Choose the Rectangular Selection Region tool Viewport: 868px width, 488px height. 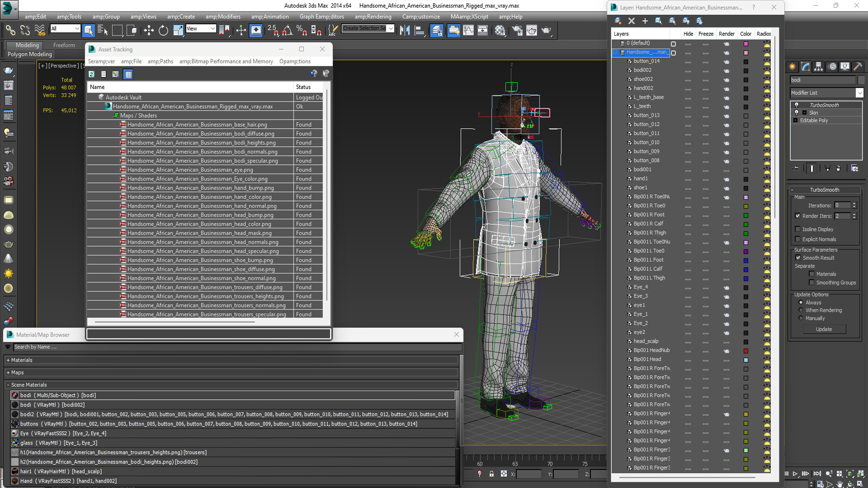click(117, 30)
